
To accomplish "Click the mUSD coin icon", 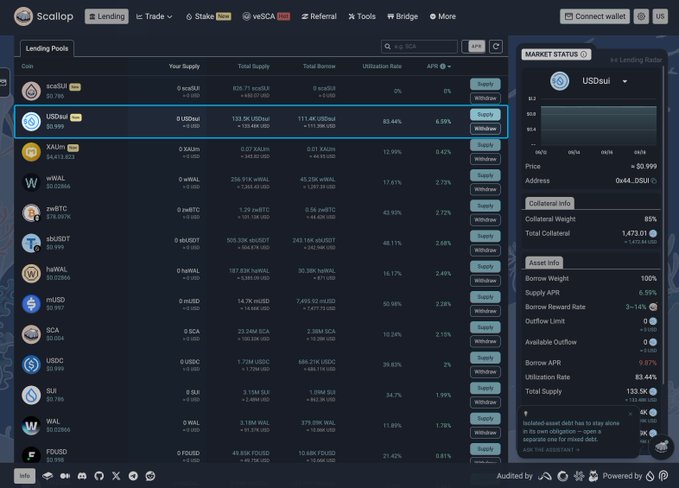I will 31,304.
